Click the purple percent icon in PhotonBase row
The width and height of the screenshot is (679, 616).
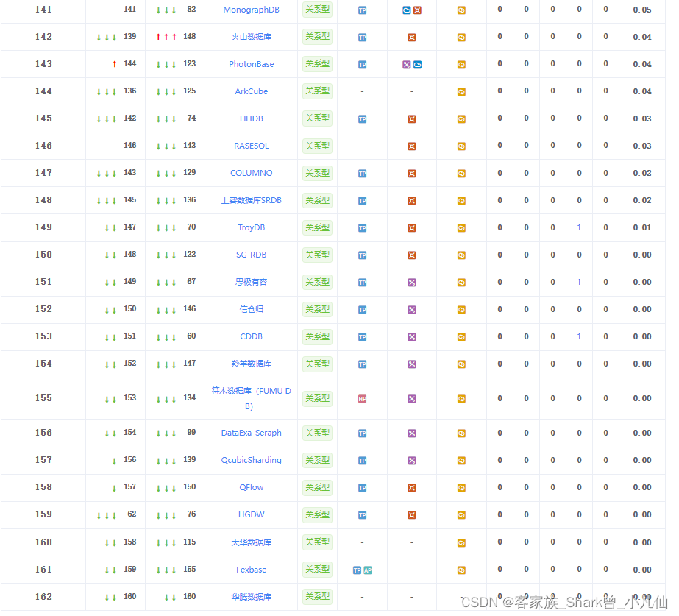[x=407, y=65]
